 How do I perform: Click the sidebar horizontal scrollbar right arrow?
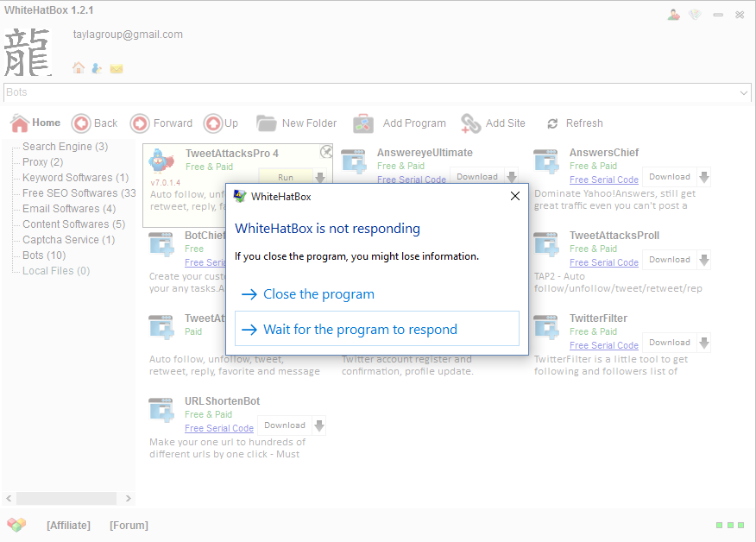coord(129,499)
